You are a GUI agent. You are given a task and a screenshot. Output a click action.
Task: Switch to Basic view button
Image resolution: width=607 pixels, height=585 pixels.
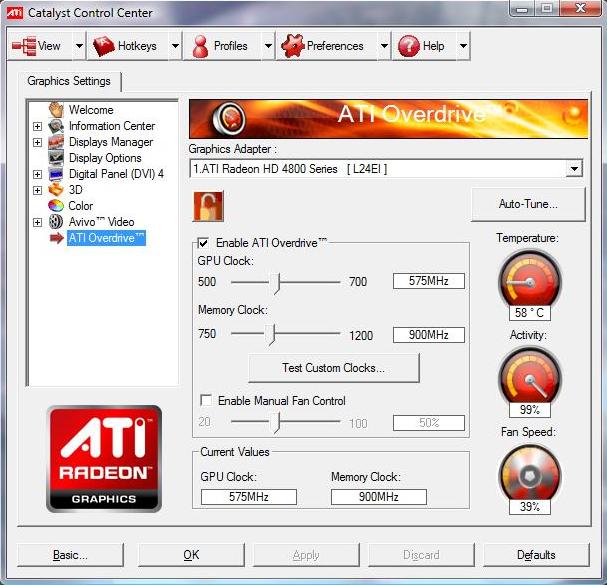[x=70, y=555]
